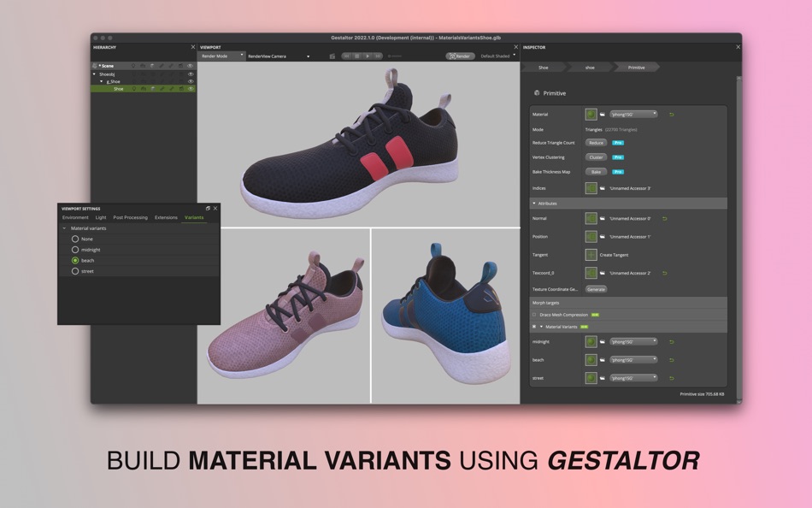Click the Create Tangent plus icon

591,255
